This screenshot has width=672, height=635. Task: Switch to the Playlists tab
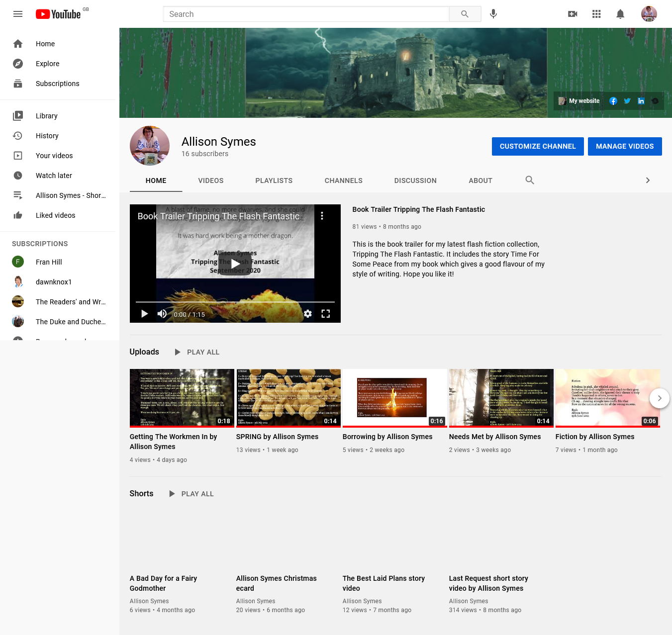(x=274, y=181)
